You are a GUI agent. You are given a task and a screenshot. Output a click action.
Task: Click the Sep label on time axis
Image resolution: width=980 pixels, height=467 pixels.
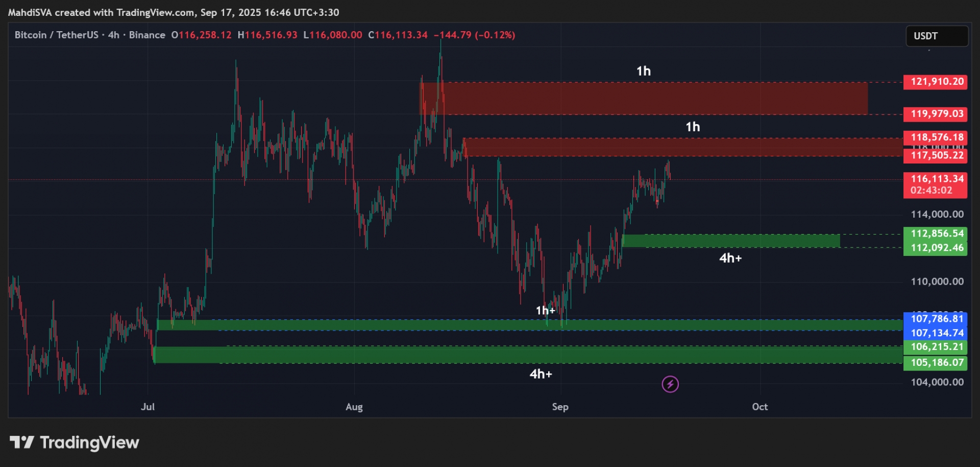pyautogui.click(x=560, y=407)
